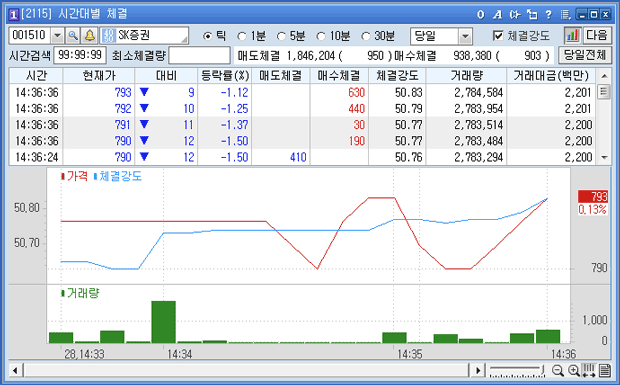Select the 30분 radio button
Image resolution: width=620 pixels, height=385 pixels.
[366, 36]
